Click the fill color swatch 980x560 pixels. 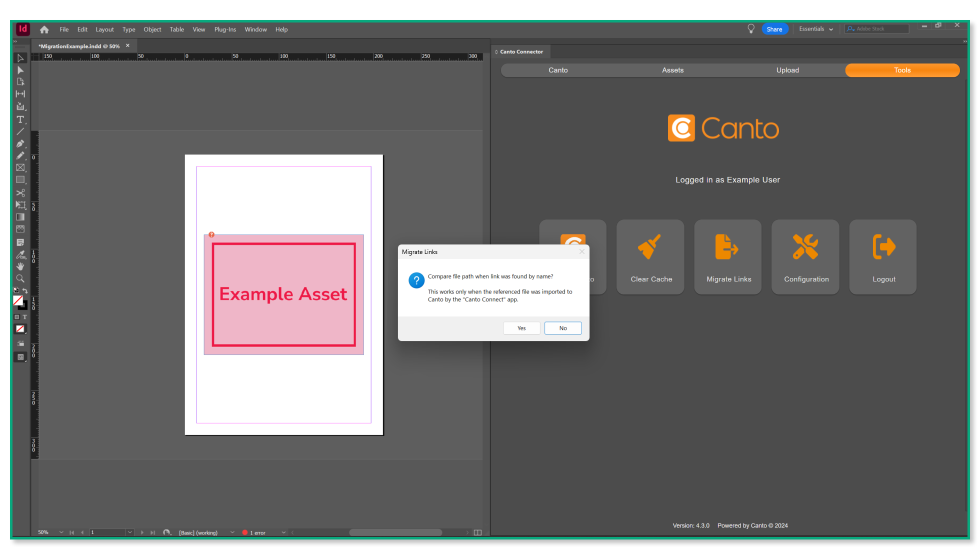(x=18, y=300)
